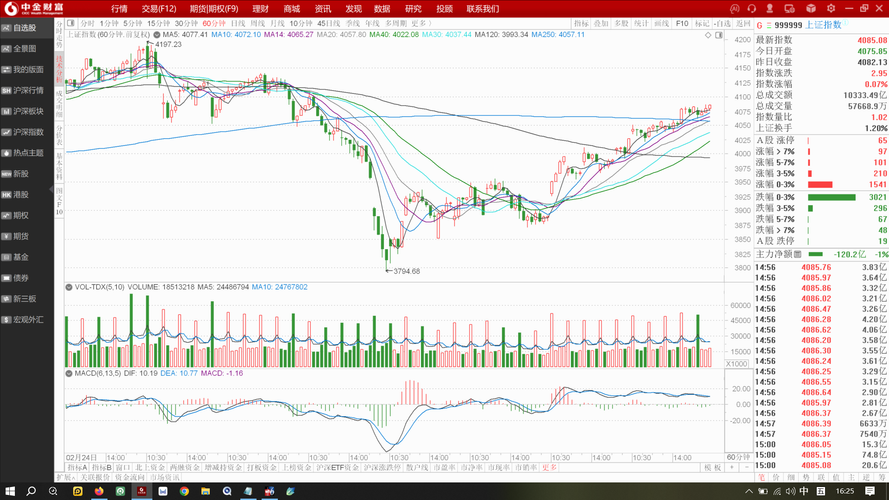889x500 pixels.
Task: Open 我的版面 in the sidebar
Action: click(x=27, y=70)
